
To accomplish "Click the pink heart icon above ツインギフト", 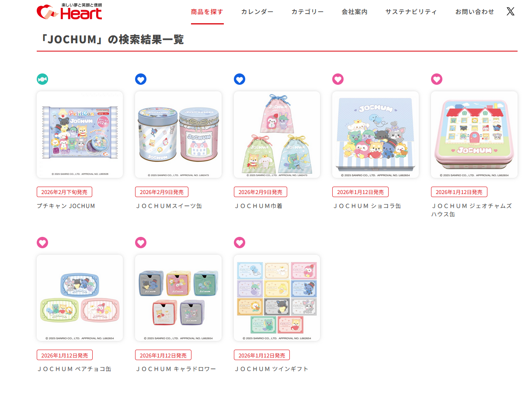I will [240, 243].
